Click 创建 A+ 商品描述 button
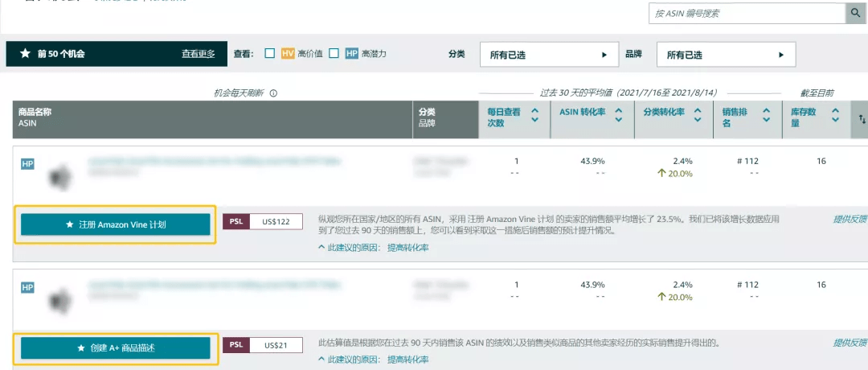Image resolution: width=868 pixels, height=370 pixels. (x=116, y=348)
